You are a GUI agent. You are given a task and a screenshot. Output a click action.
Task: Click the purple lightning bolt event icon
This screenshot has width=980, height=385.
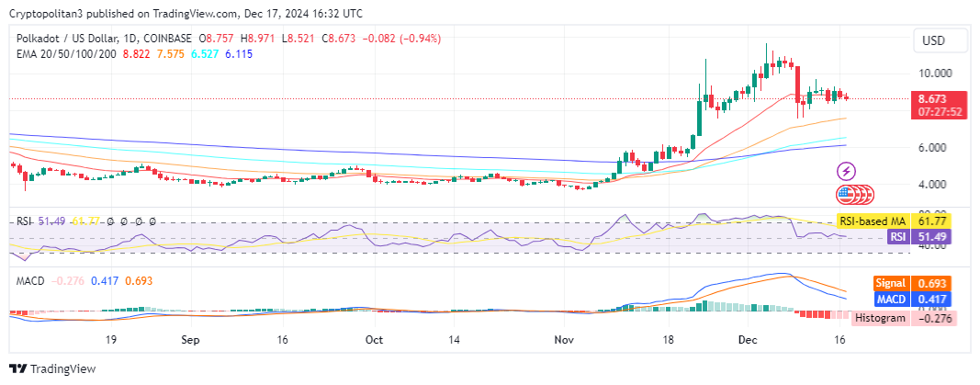coord(846,171)
